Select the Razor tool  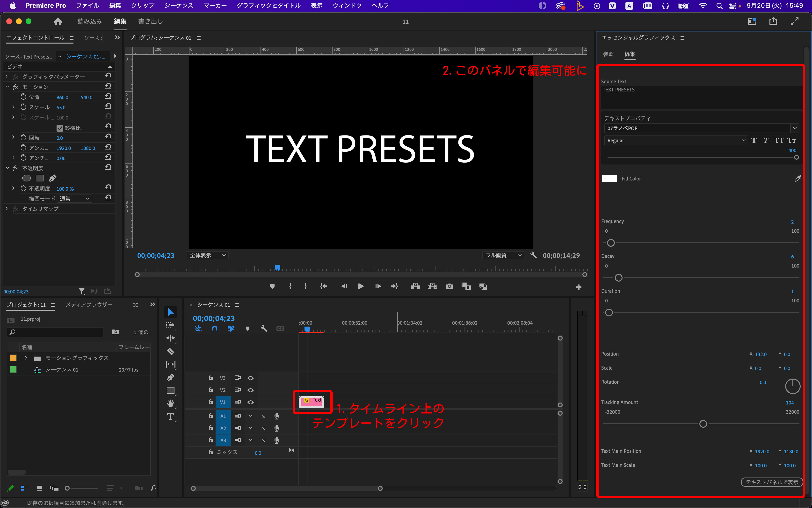[170, 351]
